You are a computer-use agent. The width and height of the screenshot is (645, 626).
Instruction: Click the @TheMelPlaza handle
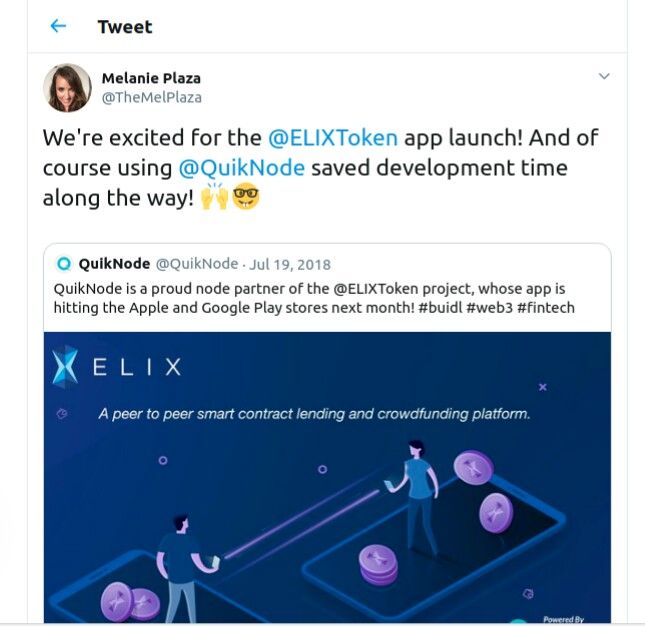point(151,97)
